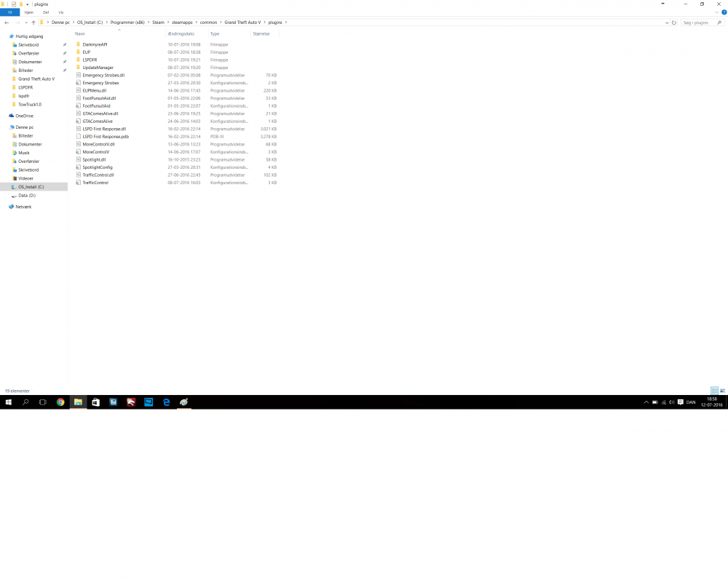Open the Windows Start menu
The image size is (728, 582).
point(8,402)
